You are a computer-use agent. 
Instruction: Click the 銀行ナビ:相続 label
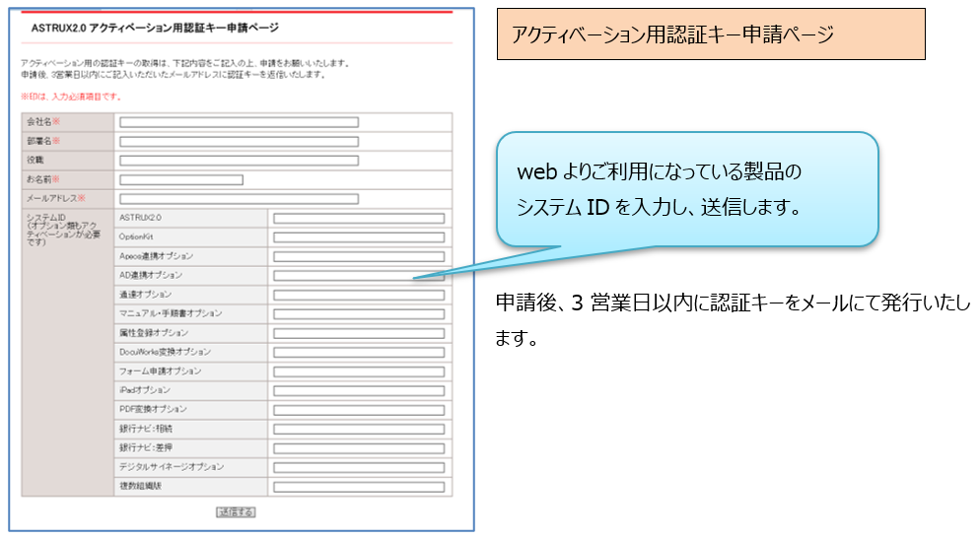coord(146,429)
